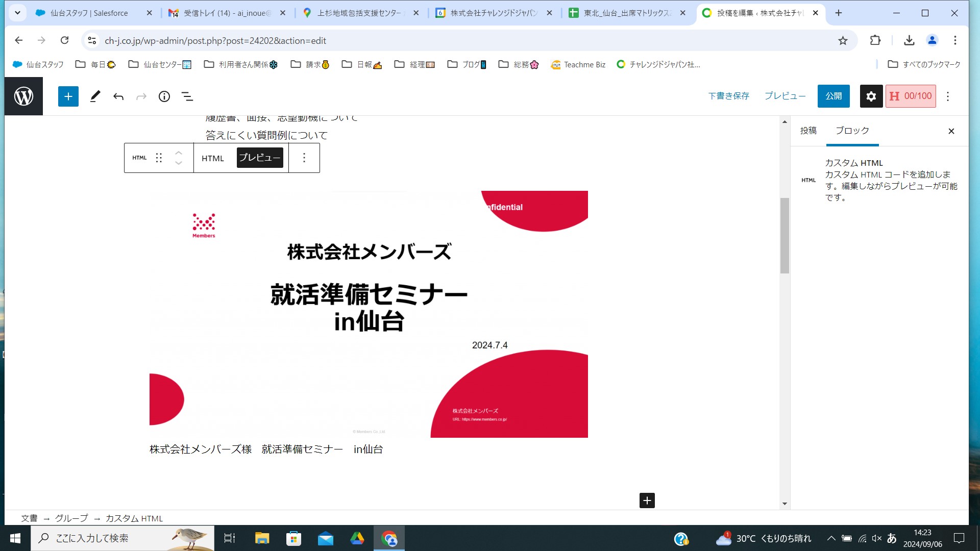Viewport: 980px width, 551px height.
Task: Switch block to HTML view
Action: click(x=213, y=158)
